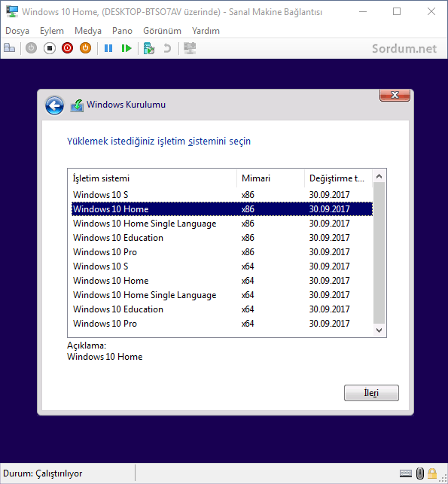The height and width of the screenshot is (484, 448).
Task: Click the list scrollbar down arrow
Action: [379, 330]
